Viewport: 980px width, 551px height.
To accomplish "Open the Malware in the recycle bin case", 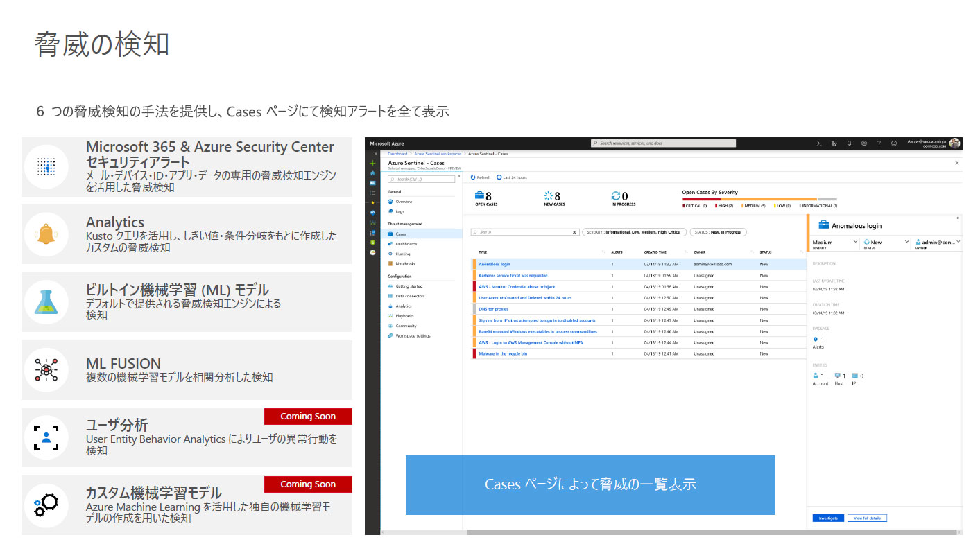I will [503, 354].
